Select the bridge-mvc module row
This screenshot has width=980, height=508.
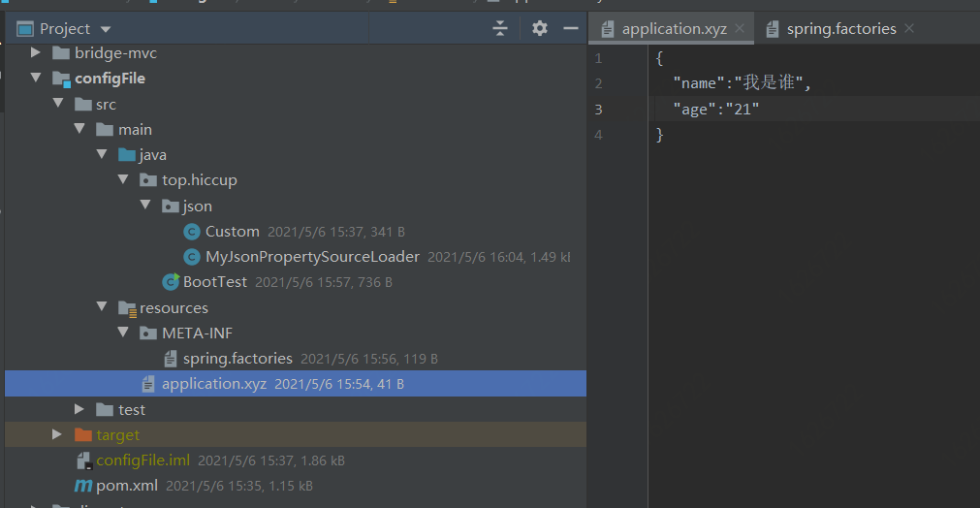click(x=296, y=53)
